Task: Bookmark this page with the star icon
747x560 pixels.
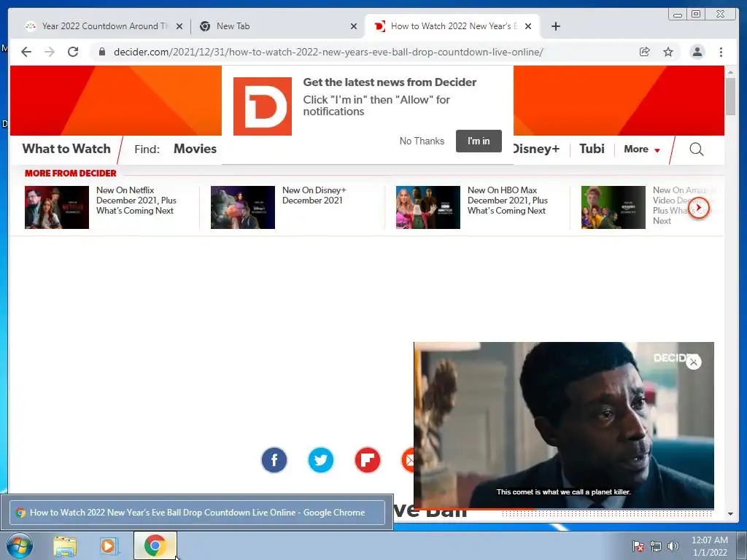Action: pos(668,52)
